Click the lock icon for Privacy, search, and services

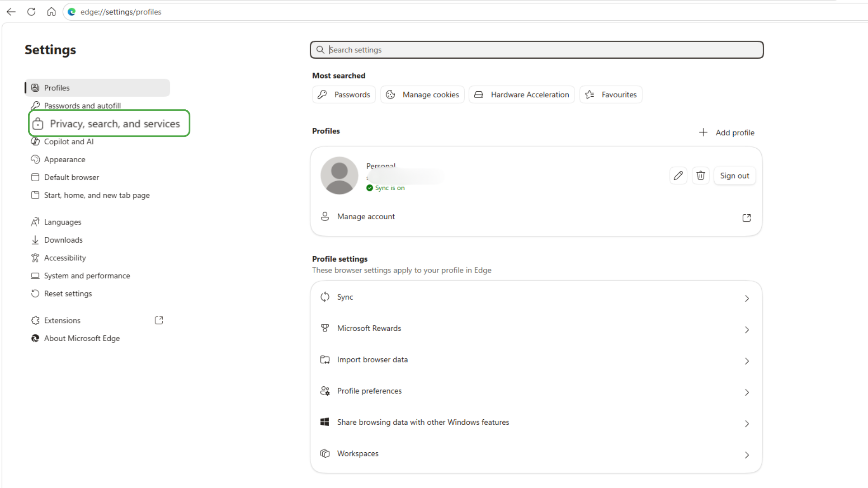(x=38, y=124)
